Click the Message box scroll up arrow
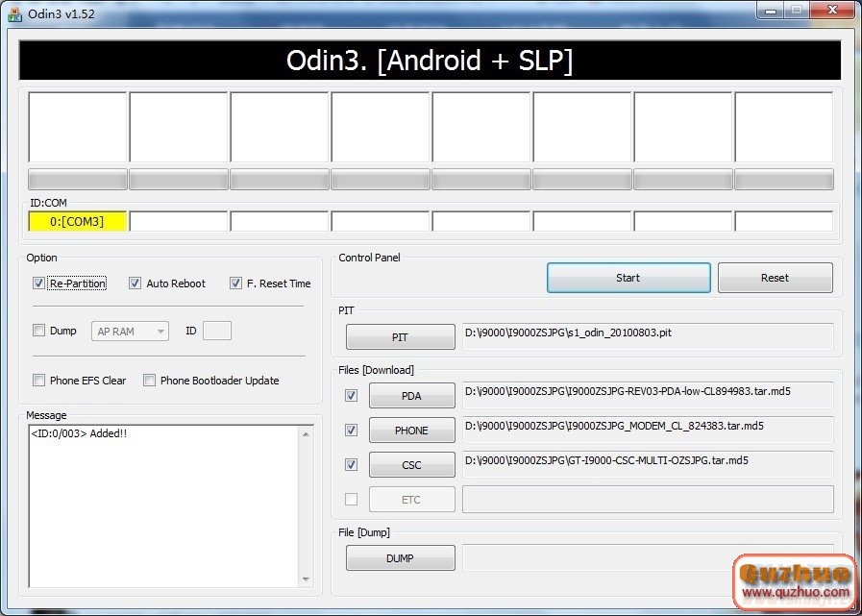Viewport: 862px width, 616px height. [x=306, y=434]
